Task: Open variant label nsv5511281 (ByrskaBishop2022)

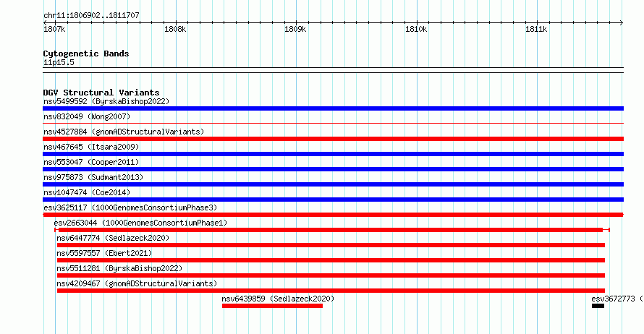Action: [x=119, y=268]
